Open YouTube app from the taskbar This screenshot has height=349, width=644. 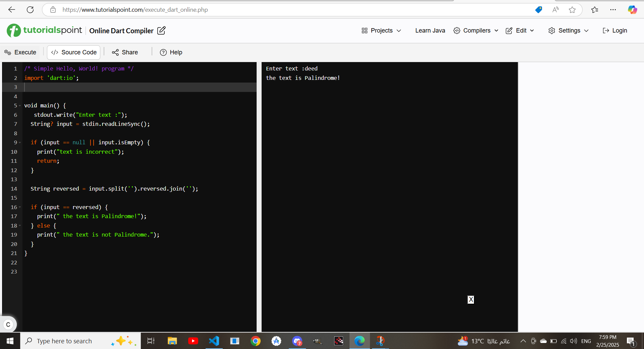click(x=193, y=341)
